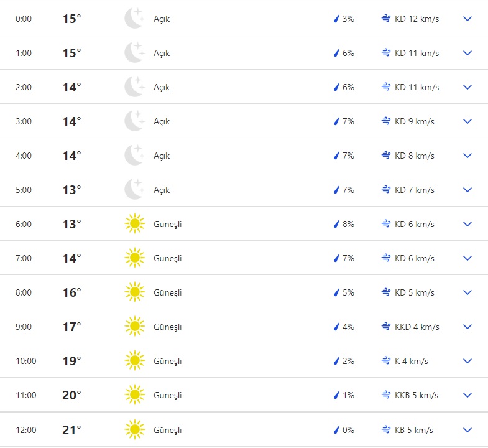Click the Güneşli label at 8:00
This screenshot has width=488, height=448.
(x=167, y=292)
